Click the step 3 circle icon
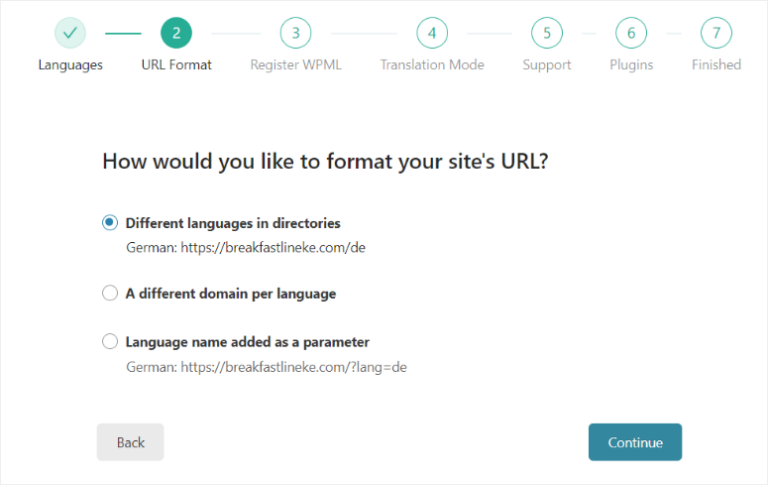The width and height of the screenshot is (768, 485). 295,33
